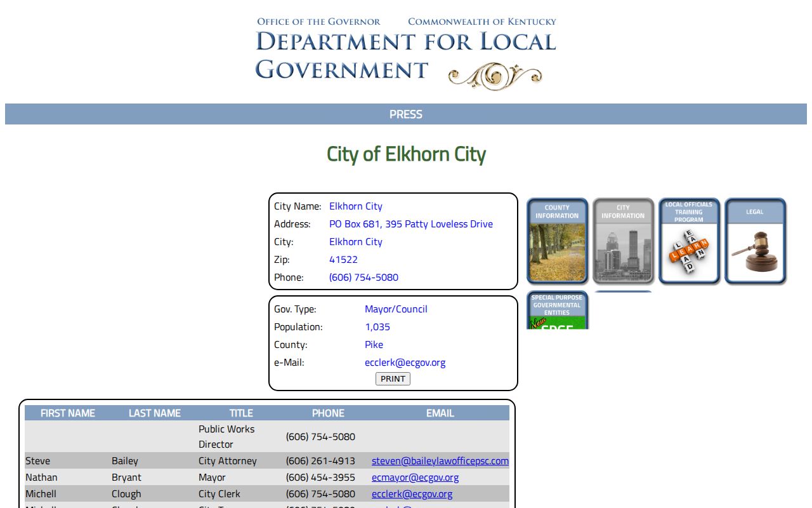Click the PHONE column header
Screen dimensions: 812x508
coord(328,413)
